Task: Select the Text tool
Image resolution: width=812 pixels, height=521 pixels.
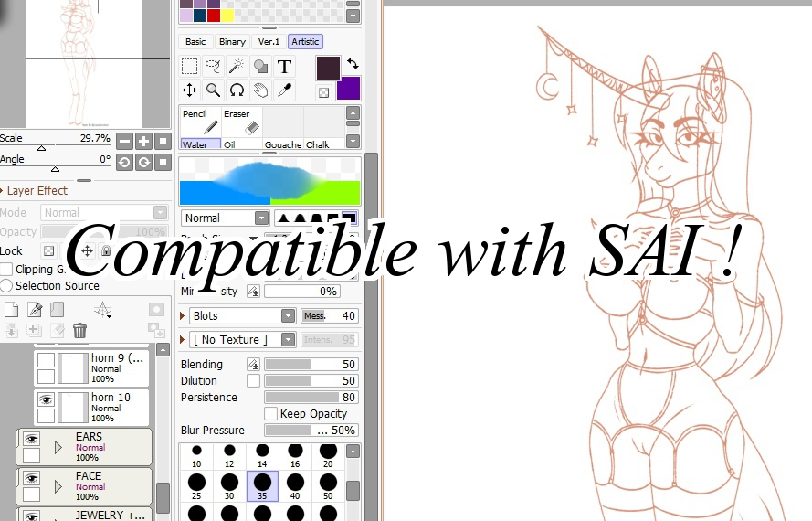Action: [x=284, y=67]
